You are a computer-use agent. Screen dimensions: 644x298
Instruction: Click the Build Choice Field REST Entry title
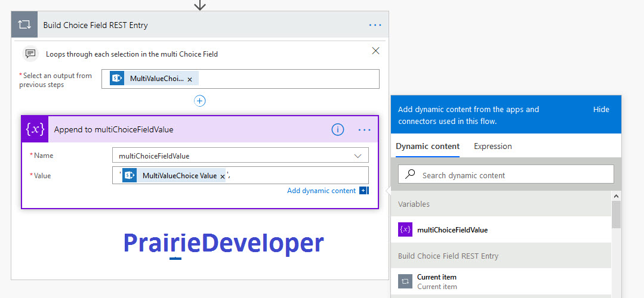point(95,25)
